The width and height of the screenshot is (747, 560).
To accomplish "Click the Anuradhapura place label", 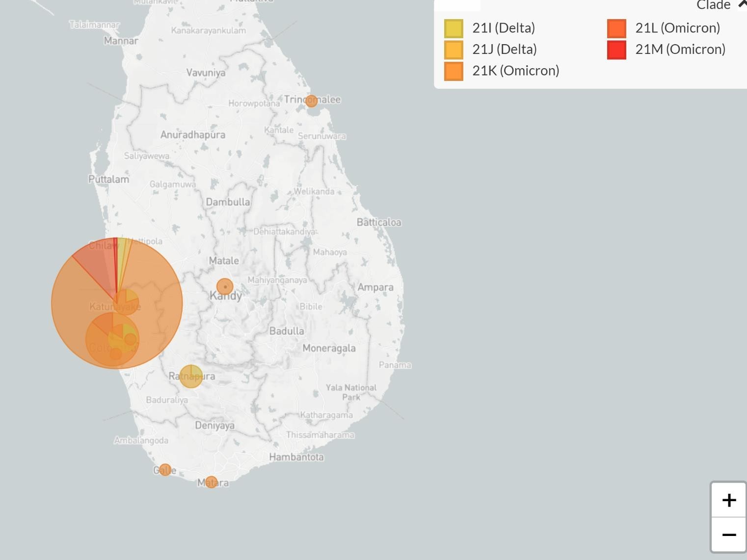I will [192, 135].
